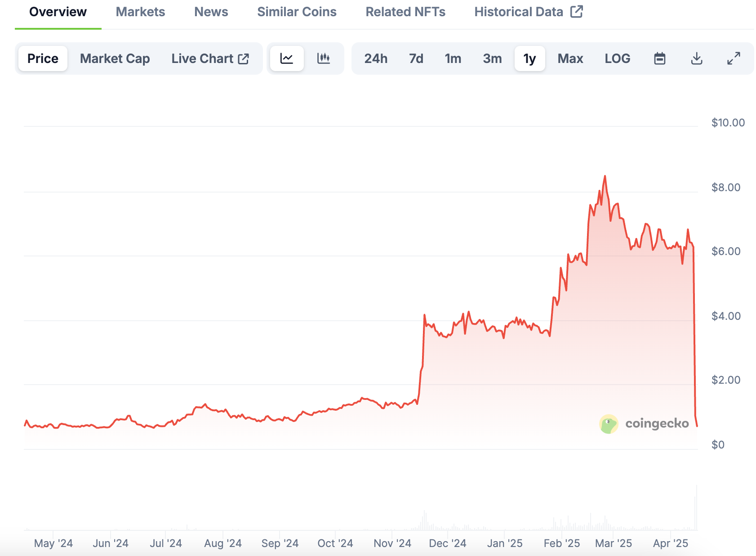Viewport: 756px width, 556px height.
Task: Download chart data icon
Action: (x=696, y=58)
